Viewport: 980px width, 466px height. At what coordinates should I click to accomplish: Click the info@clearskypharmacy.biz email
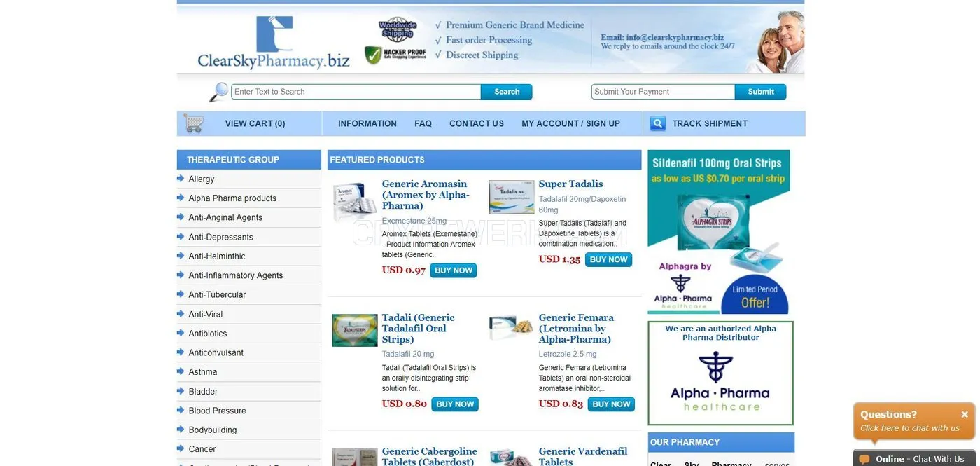tap(675, 37)
